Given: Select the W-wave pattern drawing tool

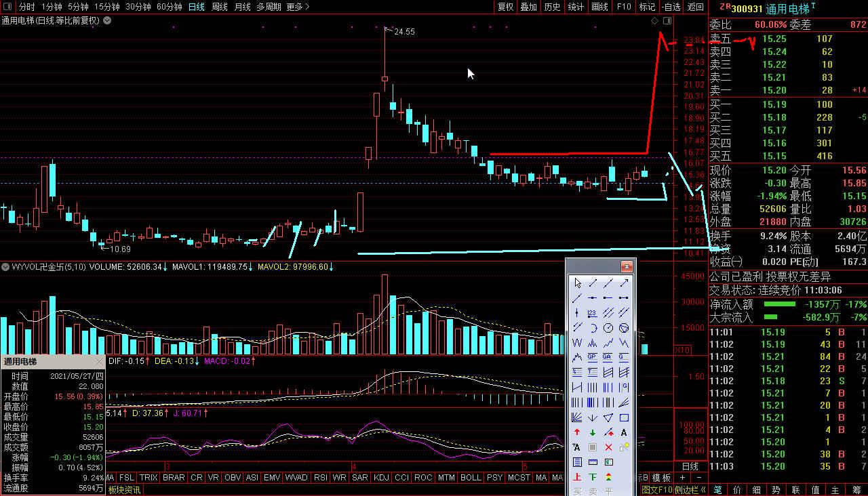Looking at the screenshot, I should pyautogui.click(x=577, y=342).
